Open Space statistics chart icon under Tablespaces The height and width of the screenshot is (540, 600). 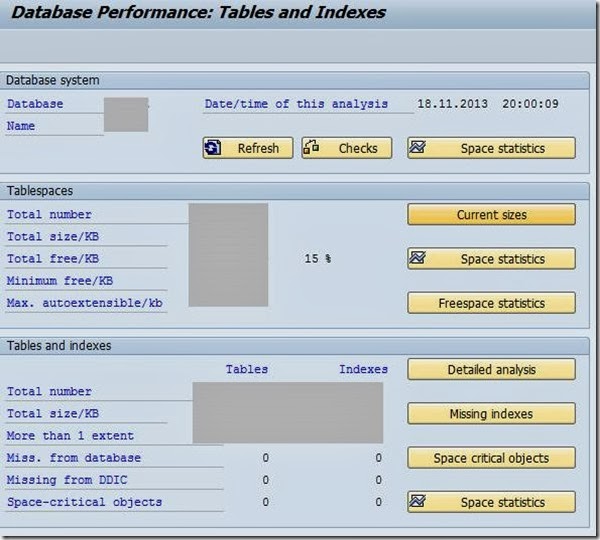coord(419,259)
